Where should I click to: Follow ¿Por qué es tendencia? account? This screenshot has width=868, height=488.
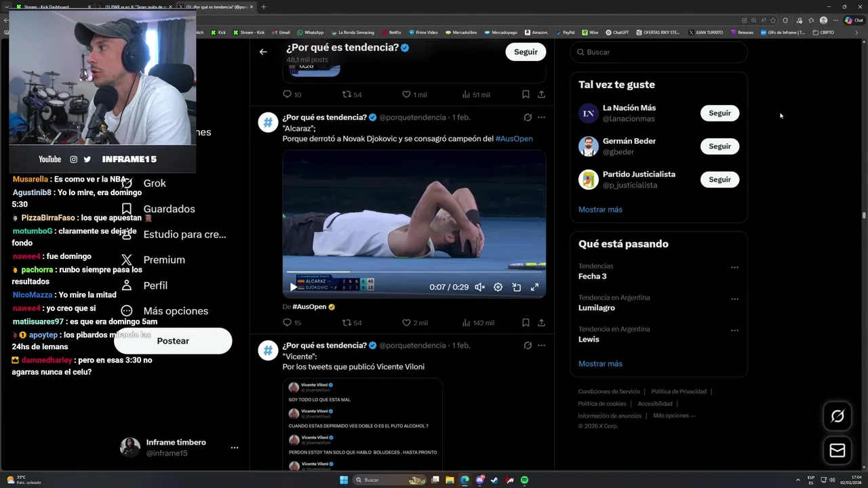pos(526,52)
